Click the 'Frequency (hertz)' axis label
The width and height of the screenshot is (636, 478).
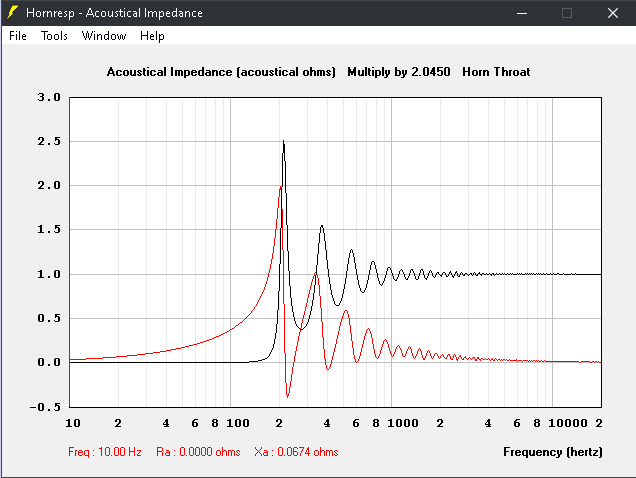553,452
